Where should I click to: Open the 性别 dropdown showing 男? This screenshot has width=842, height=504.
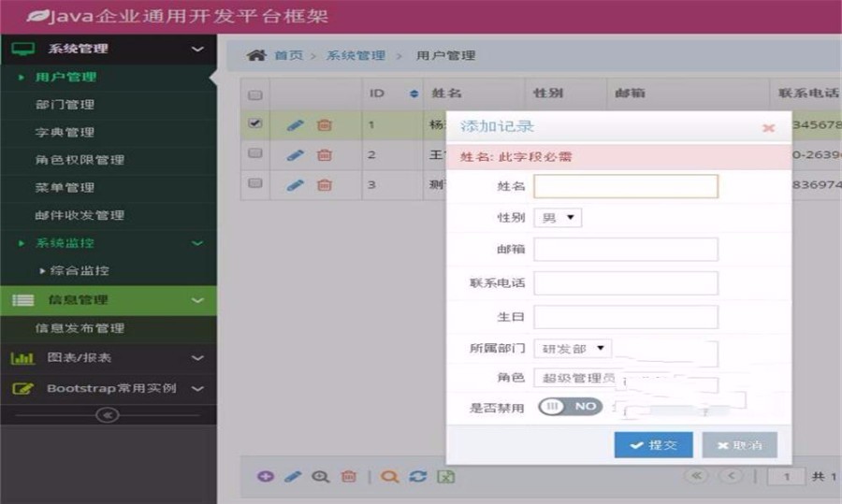558,217
